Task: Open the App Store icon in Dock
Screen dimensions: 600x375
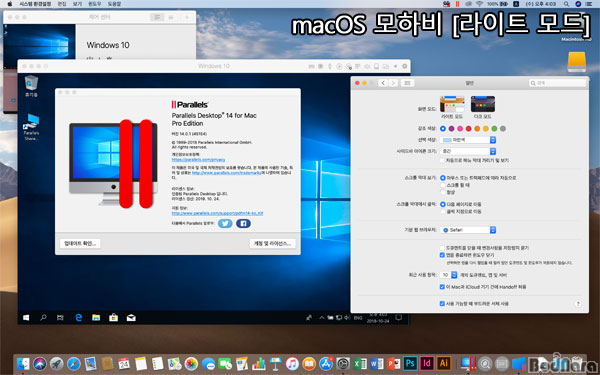Action: [x=326, y=363]
